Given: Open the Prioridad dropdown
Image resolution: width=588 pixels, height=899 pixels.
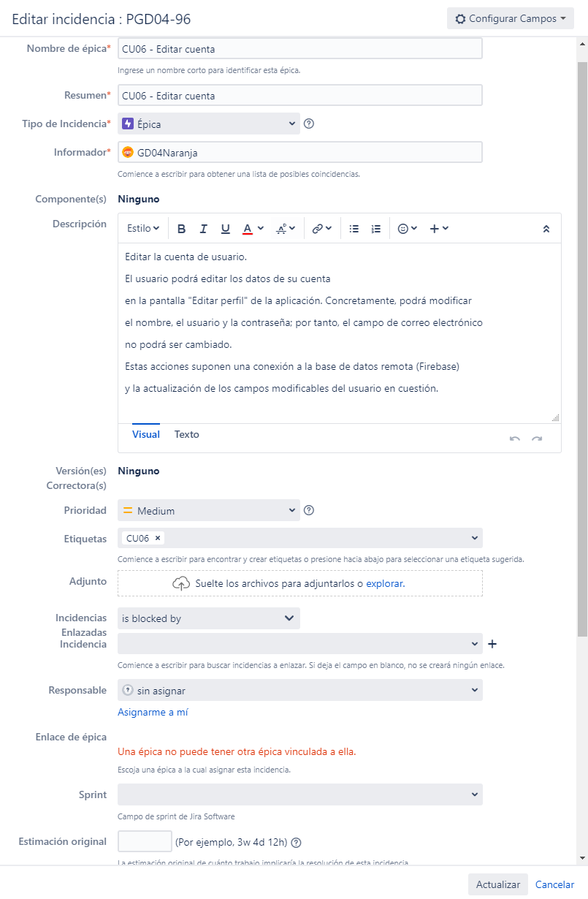Looking at the screenshot, I should click(x=208, y=510).
